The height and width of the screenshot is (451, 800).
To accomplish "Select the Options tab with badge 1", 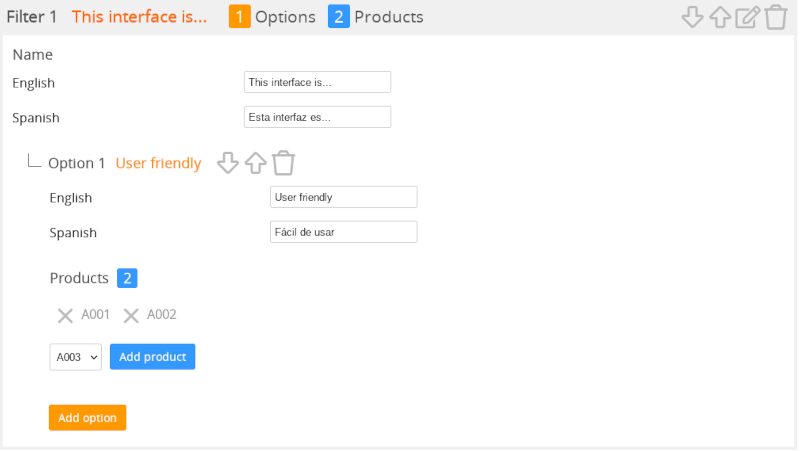I will pyautogui.click(x=272, y=17).
